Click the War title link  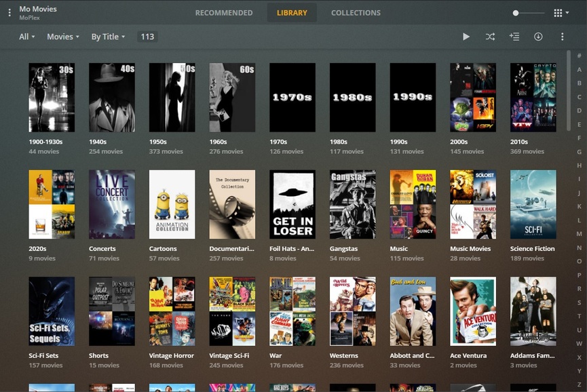point(276,355)
